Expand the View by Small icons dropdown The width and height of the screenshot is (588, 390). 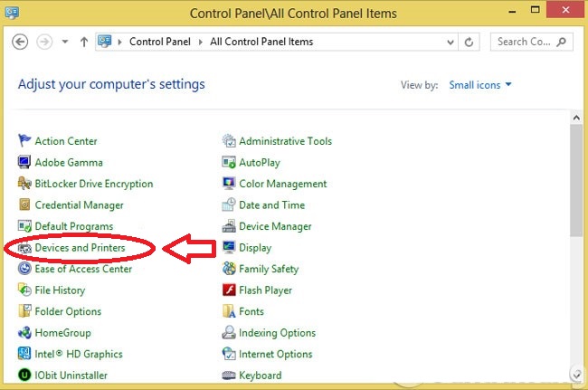tap(480, 85)
